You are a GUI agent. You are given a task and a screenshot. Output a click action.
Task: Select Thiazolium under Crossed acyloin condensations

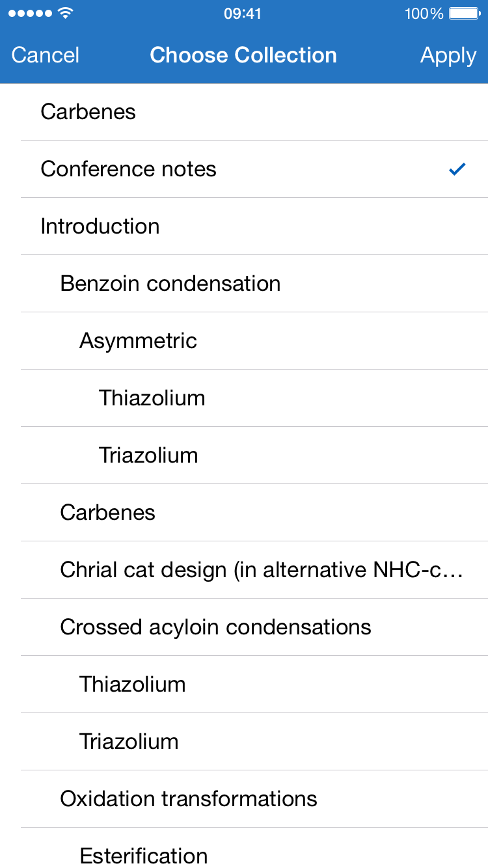click(x=244, y=685)
